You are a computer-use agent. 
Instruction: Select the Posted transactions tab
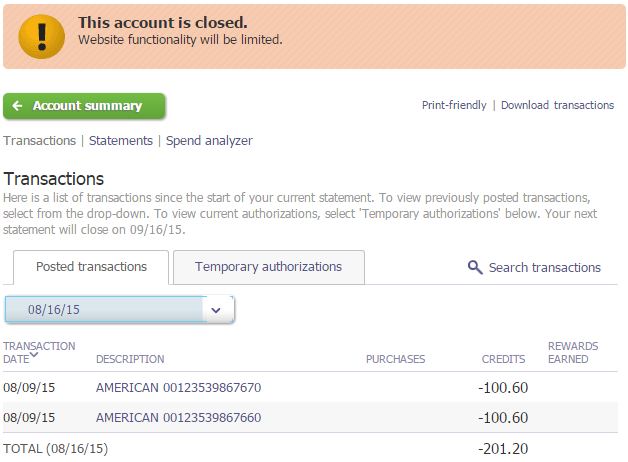click(x=91, y=267)
